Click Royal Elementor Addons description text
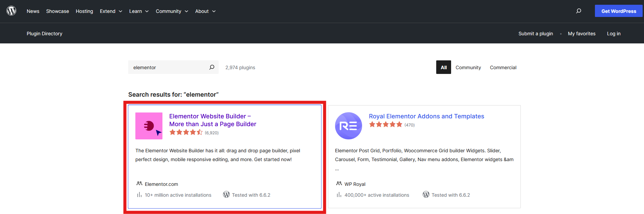The height and width of the screenshot is (214, 644). (424, 159)
